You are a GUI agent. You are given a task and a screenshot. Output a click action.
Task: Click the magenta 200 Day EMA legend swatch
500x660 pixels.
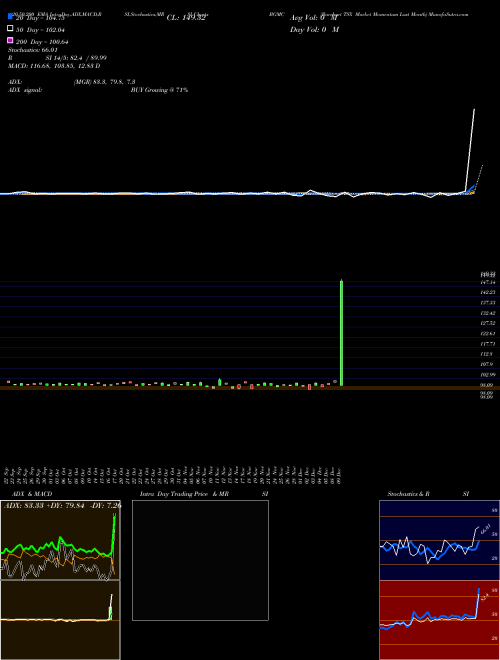10,40
